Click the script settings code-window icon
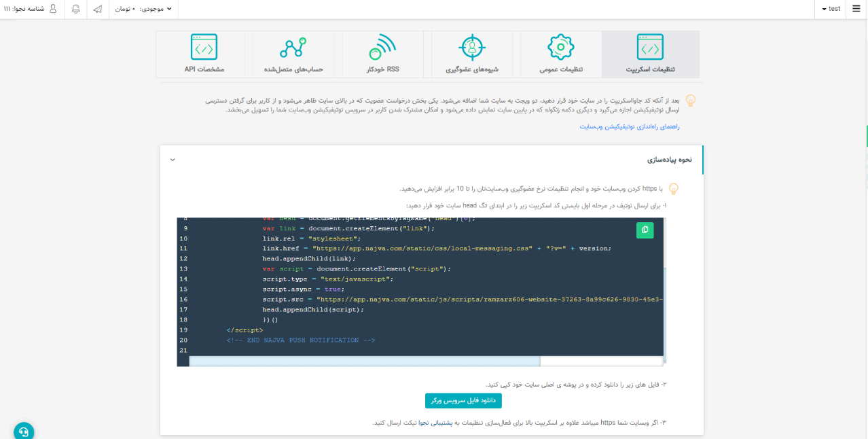 pos(651,48)
